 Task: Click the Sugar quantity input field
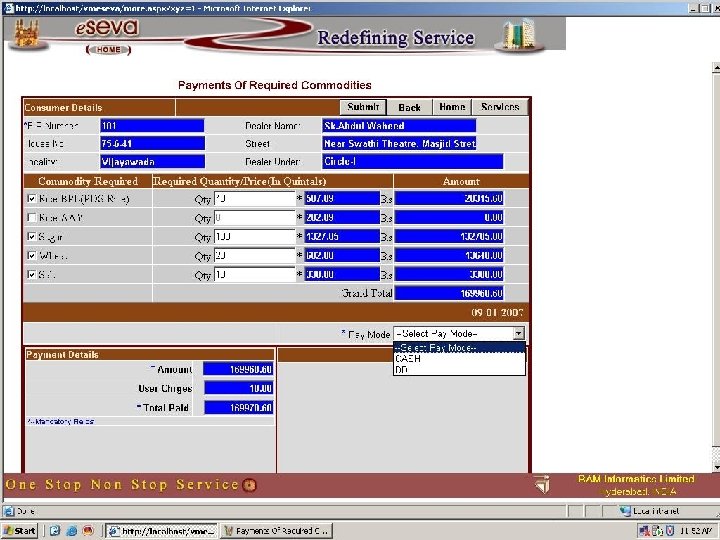[254, 236]
